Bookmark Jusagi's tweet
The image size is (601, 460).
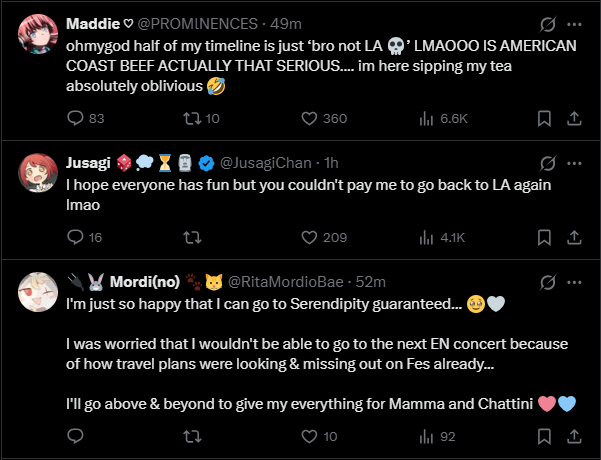pyautogui.click(x=544, y=237)
